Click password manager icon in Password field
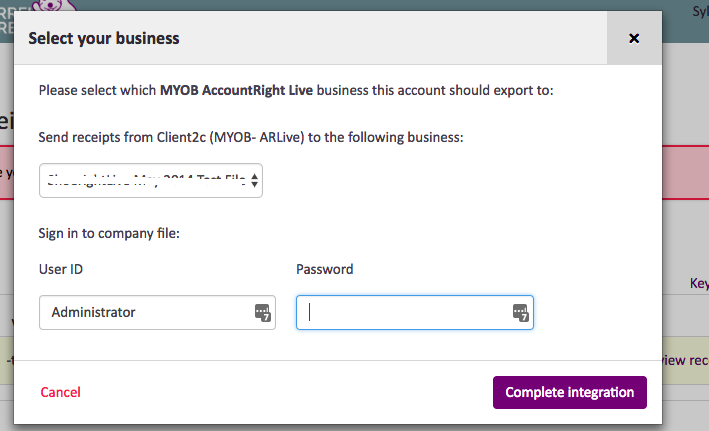 pos(520,313)
